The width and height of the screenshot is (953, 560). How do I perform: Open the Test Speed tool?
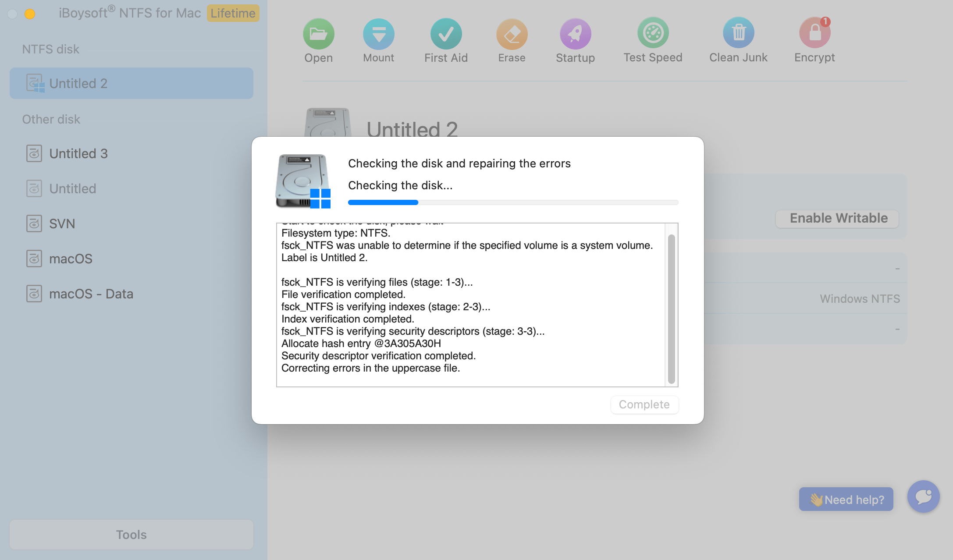(653, 33)
